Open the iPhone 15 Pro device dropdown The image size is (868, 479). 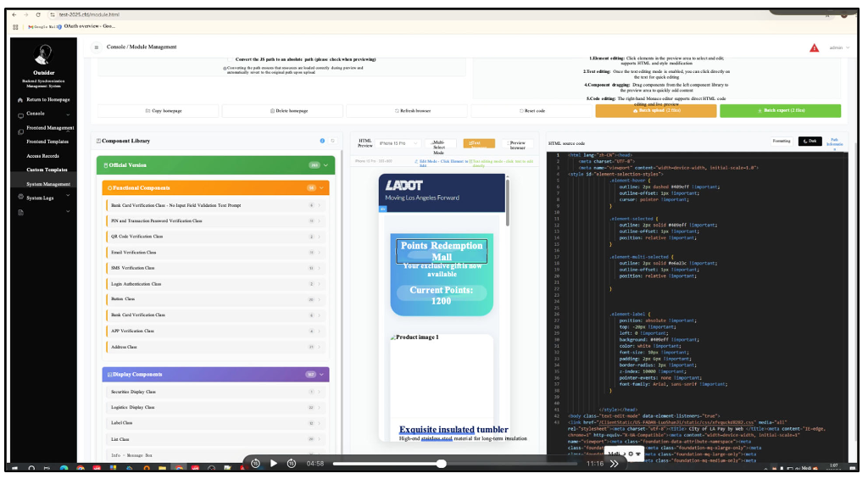coord(398,143)
